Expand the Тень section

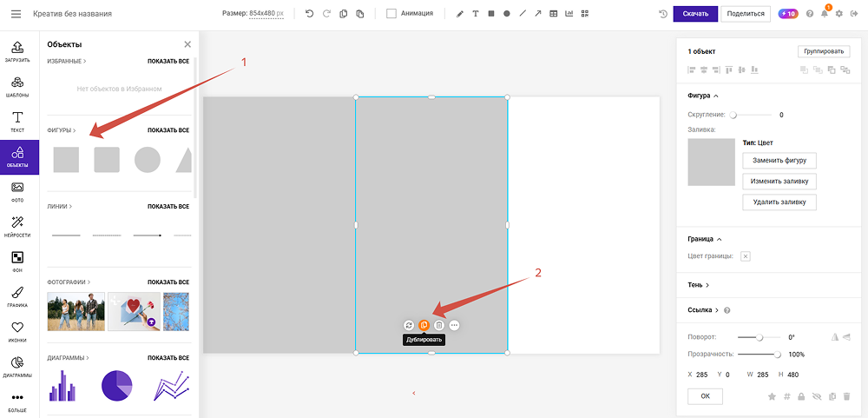(699, 285)
